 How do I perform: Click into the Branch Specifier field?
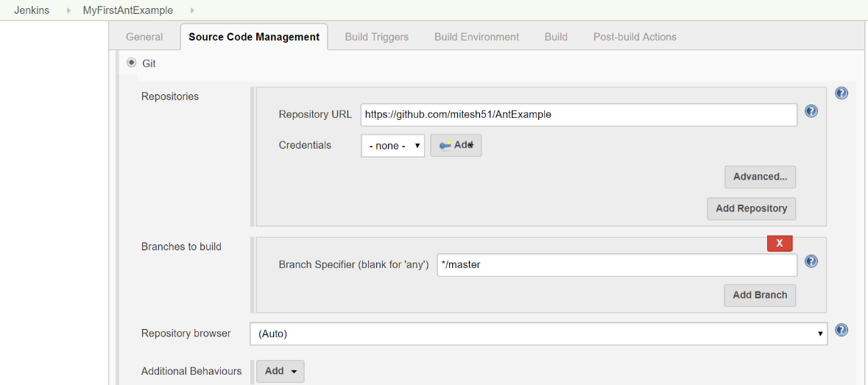point(617,265)
